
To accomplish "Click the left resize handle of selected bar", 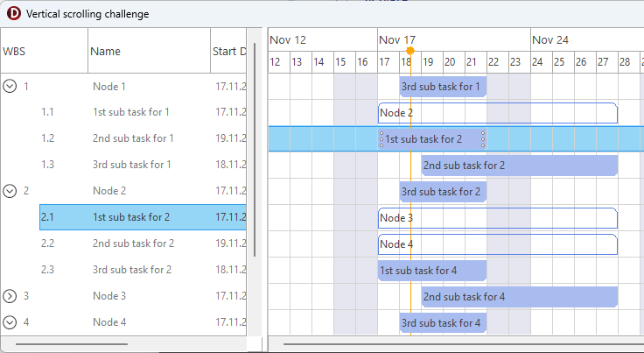I will pyautogui.click(x=381, y=139).
